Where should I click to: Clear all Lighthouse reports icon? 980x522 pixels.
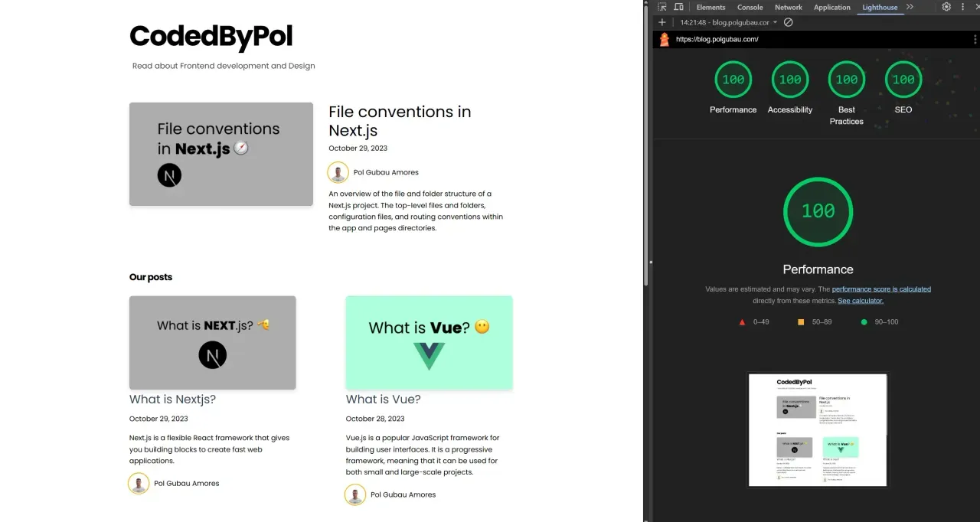(789, 22)
